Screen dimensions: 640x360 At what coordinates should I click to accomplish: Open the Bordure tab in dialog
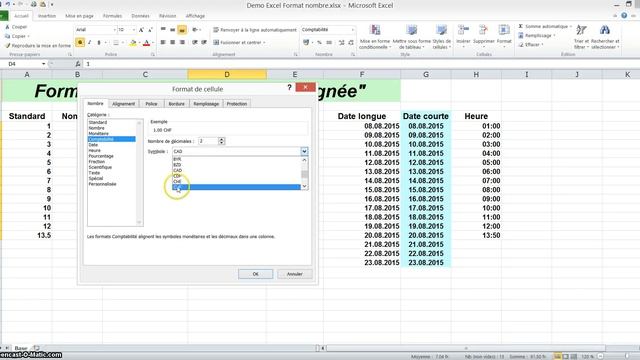[x=176, y=104]
